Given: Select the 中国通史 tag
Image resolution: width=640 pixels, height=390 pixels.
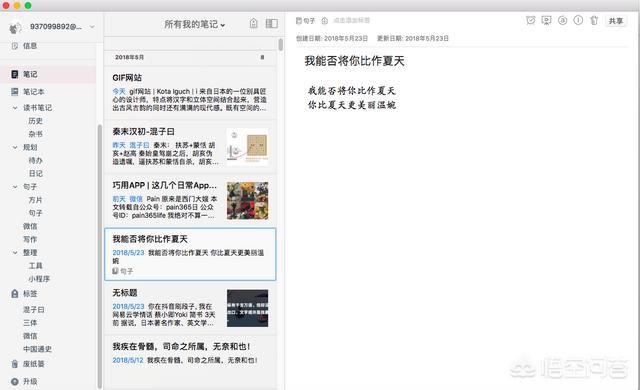Looking at the screenshot, I should [x=37, y=349].
